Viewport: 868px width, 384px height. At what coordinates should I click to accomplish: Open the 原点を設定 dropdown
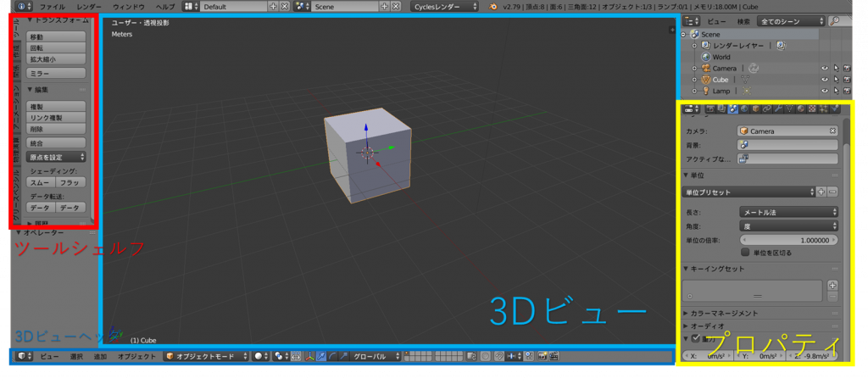(x=57, y=157)
